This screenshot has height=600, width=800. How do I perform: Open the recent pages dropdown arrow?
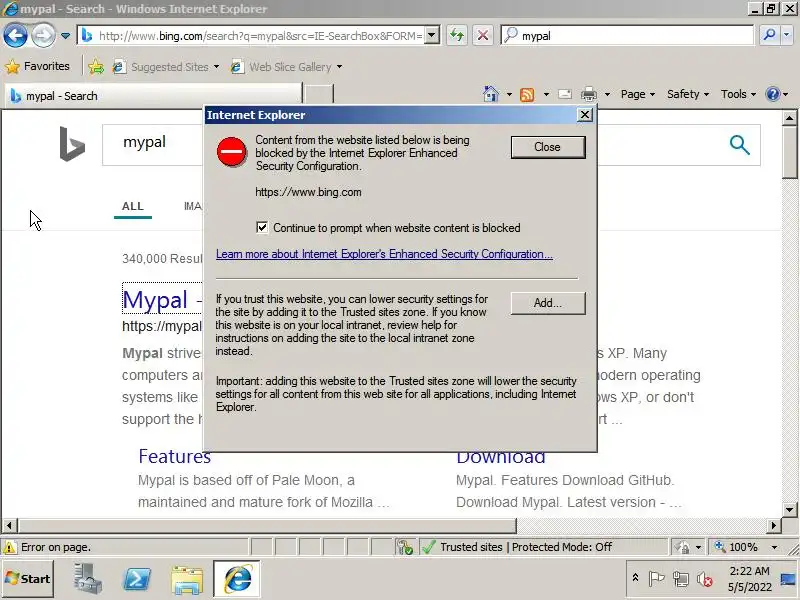click(65, 36)
